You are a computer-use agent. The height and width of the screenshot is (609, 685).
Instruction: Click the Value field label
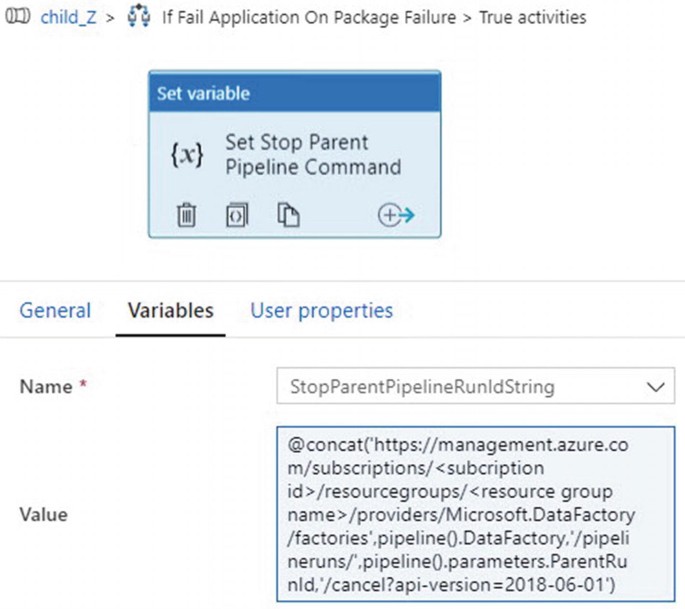click(44, 515)
